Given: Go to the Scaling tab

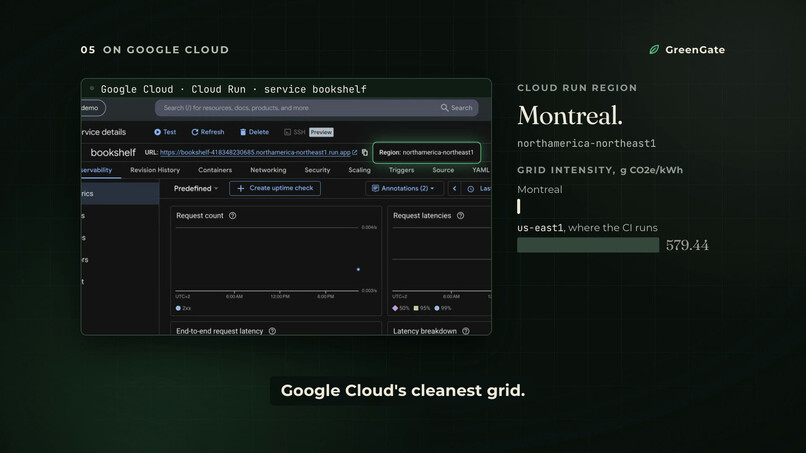Looking at the screenshot, I should tap(359, 170).
